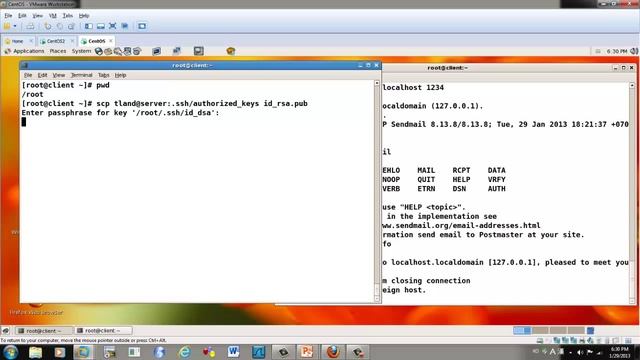Screen dimensions: 640x360
Task: Open the VMware File menu
Action: 8,16
